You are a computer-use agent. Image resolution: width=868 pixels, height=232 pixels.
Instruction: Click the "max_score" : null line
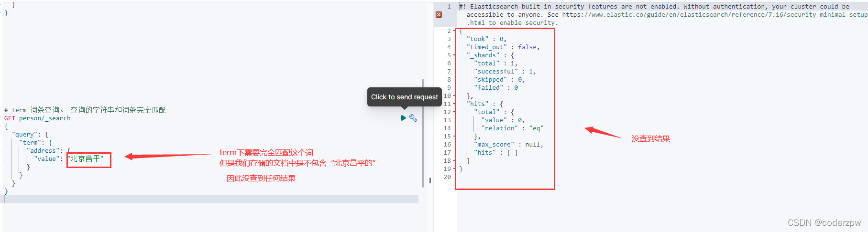(509, 145)
